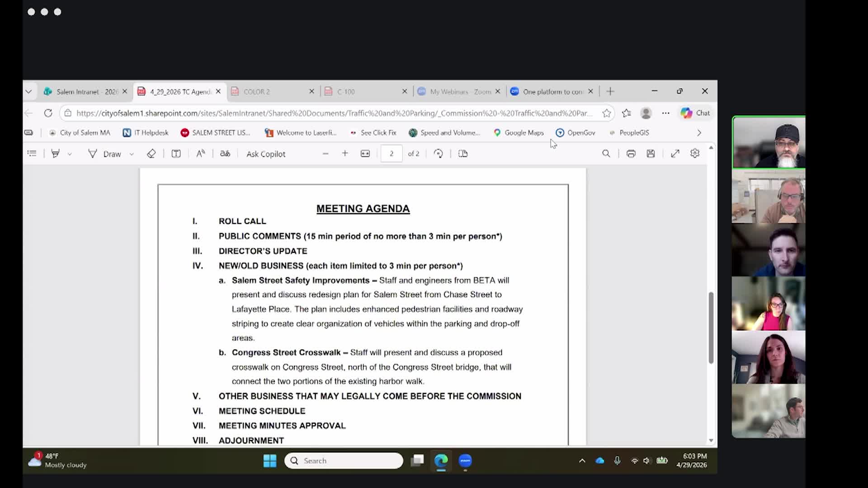Image resolution: width=868 pixels, height=488 pixels.
Task: Select the Erase tool
Action: pyautogui.click(x=151, y=154)
